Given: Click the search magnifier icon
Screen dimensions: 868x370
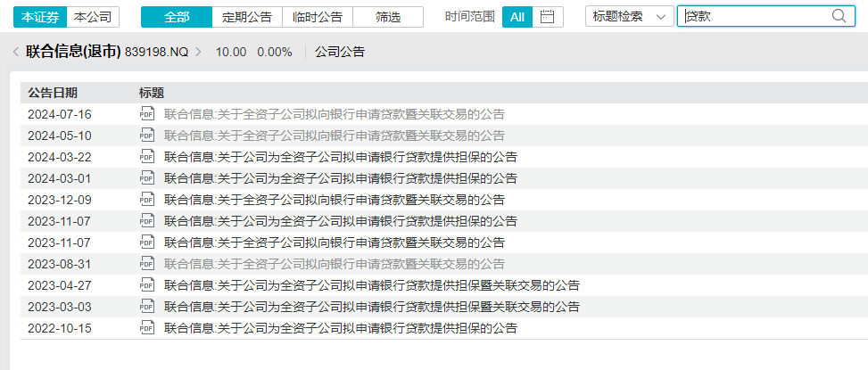Looking at the screenshot, I should click(839, 17).
